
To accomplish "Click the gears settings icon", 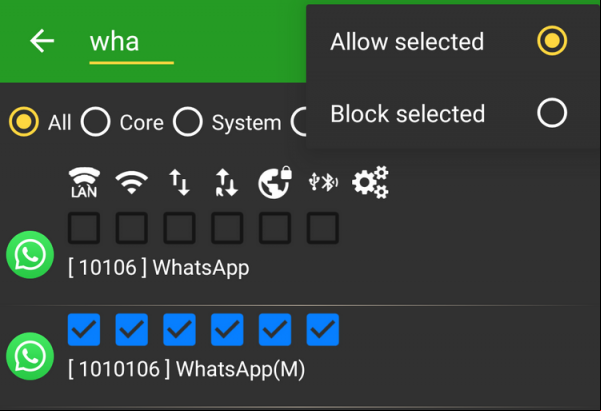I will click(x=370, y=182).
